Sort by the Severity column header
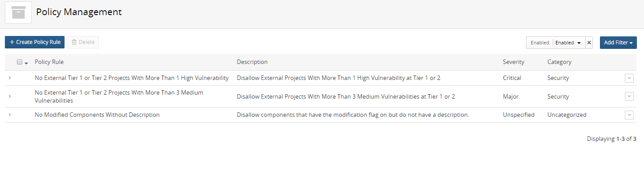Image resolution: width=644 pixels, height=175 pixels. click(x=514, y=62)
